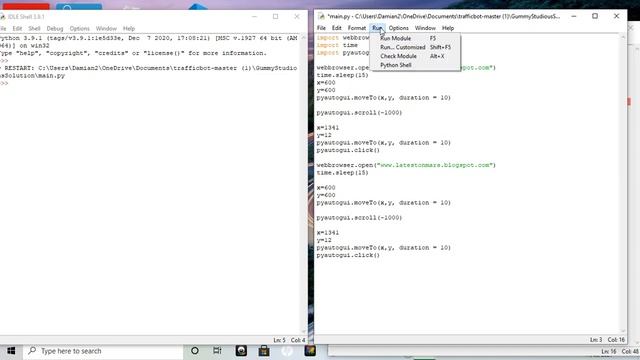The width and height of the screenshot is (640, 360).
Task: Minimize the main.py editor window
Action: pos(574,16)
